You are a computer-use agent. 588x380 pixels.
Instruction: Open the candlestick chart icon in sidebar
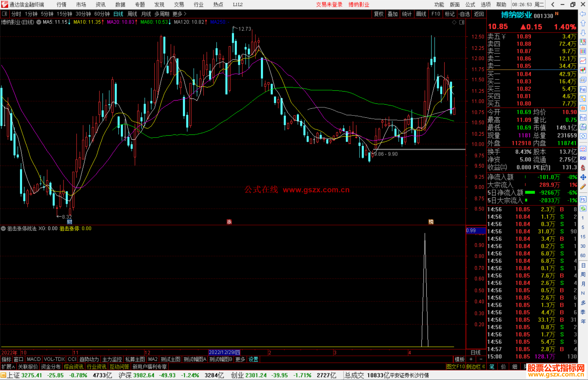pyautogui.click(x=583, y=70)
